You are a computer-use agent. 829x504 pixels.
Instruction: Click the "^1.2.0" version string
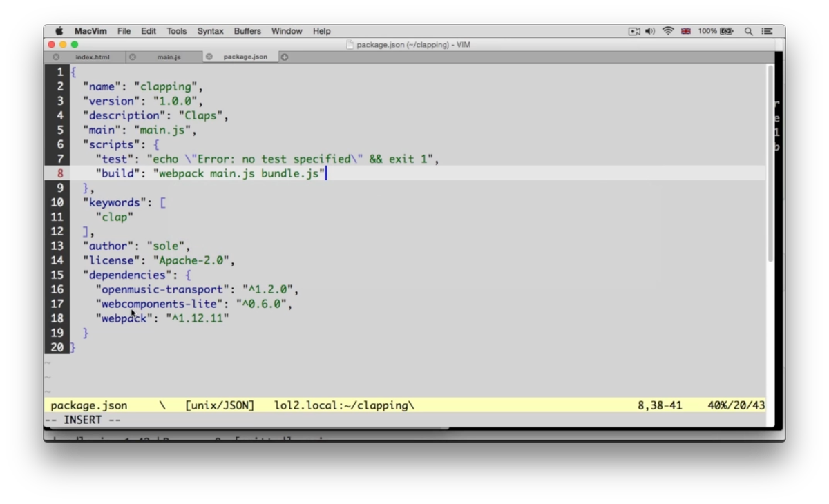(267, 289)
